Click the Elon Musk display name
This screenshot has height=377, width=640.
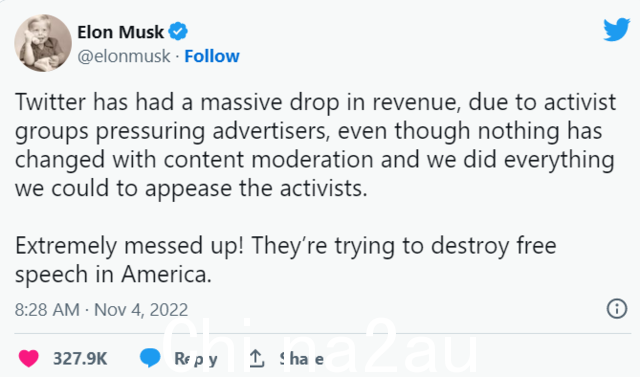pos(120,32)
